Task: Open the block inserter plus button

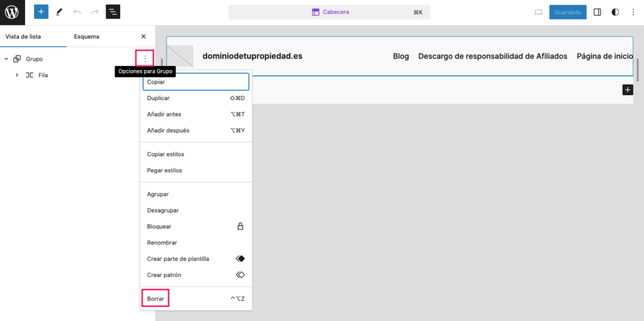Action: point(41,12)
